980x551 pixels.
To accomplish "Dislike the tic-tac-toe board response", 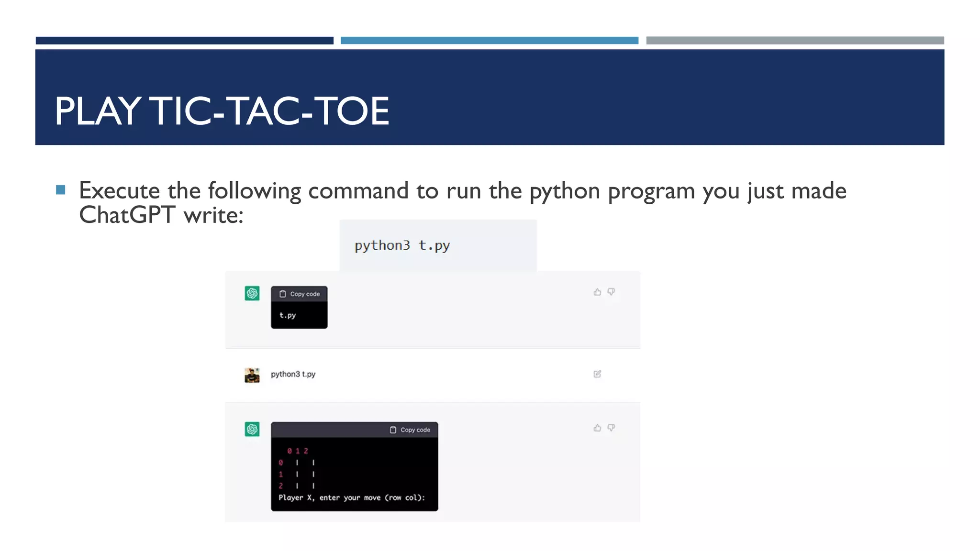I will (611, 428).
